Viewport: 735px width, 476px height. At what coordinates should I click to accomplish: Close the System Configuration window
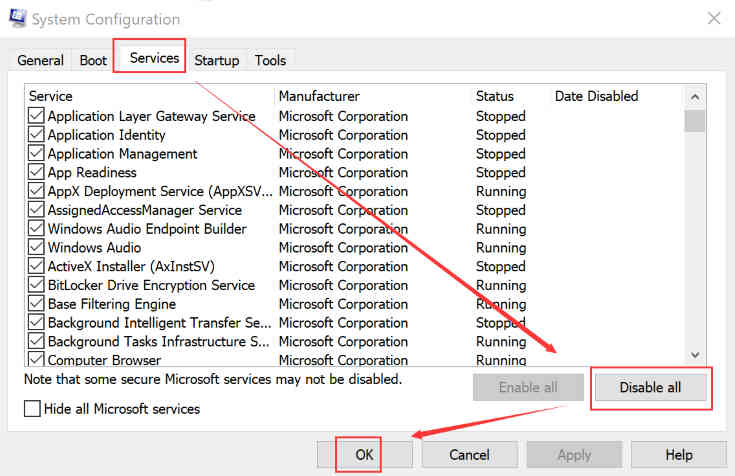pos(713,18)
